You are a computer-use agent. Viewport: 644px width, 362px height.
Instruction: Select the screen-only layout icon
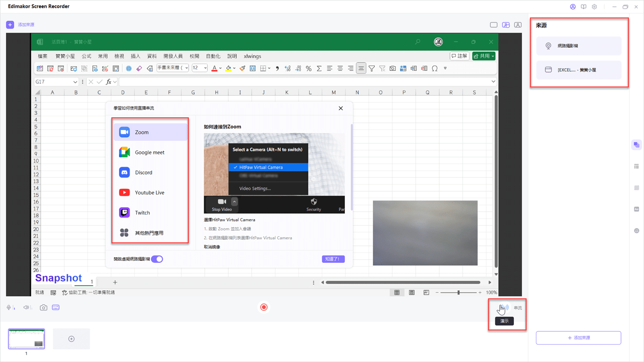[x=494, y=25]
